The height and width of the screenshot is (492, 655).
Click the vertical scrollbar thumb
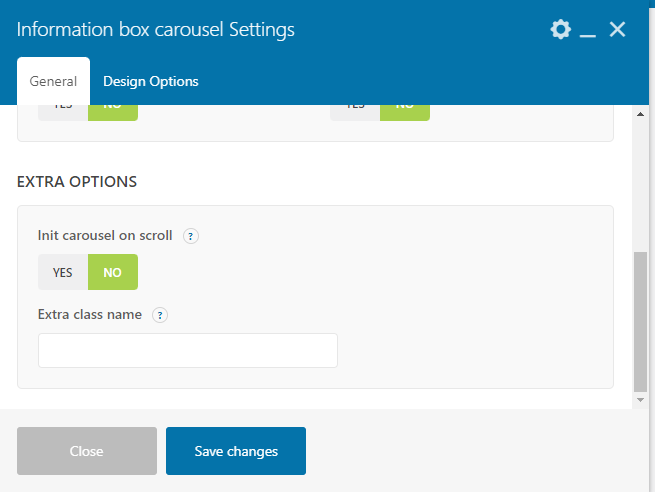click(x=641, y=320)
